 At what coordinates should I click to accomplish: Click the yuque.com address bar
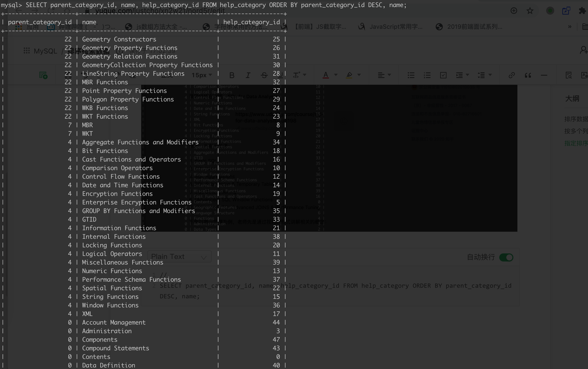pos(160,11)
